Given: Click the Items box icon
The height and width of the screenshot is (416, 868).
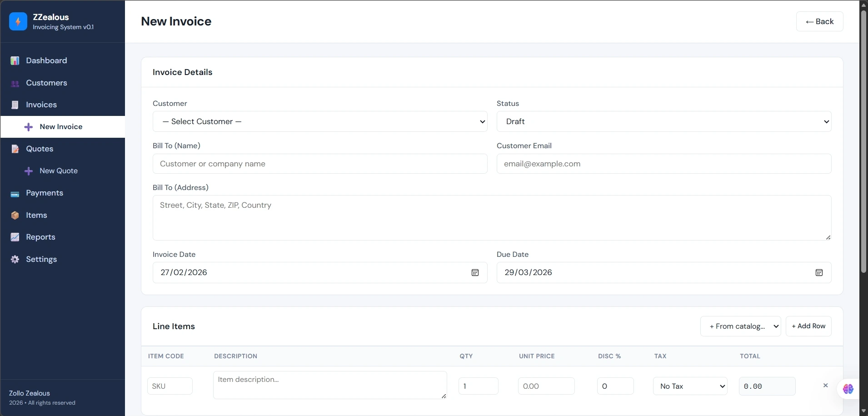Looking at the screenshot, I should (15, 216).
